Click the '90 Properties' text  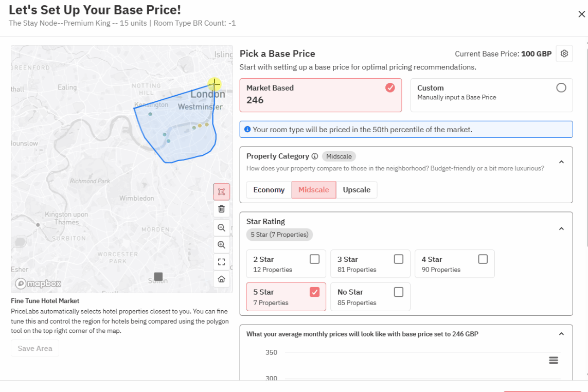[x=441, y=270]
